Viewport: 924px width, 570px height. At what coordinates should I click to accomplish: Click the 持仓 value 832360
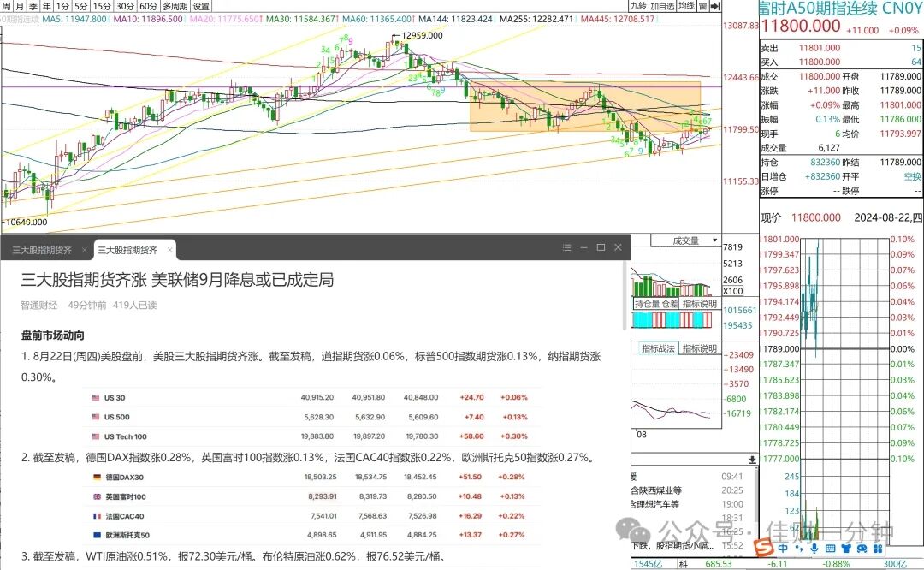click(x=825, y=162)
